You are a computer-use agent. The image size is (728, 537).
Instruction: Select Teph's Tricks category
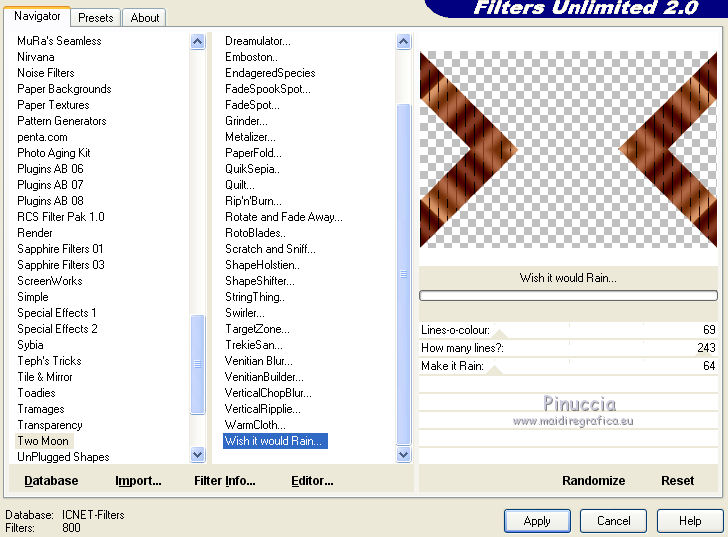point(49,361)
